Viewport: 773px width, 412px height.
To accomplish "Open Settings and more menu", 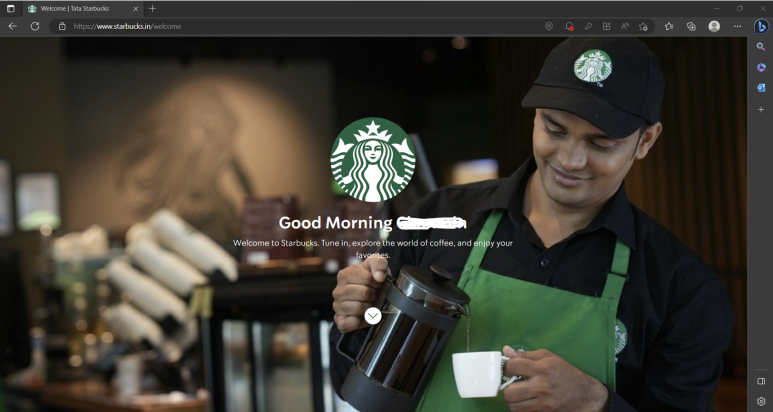I will 738,27.
